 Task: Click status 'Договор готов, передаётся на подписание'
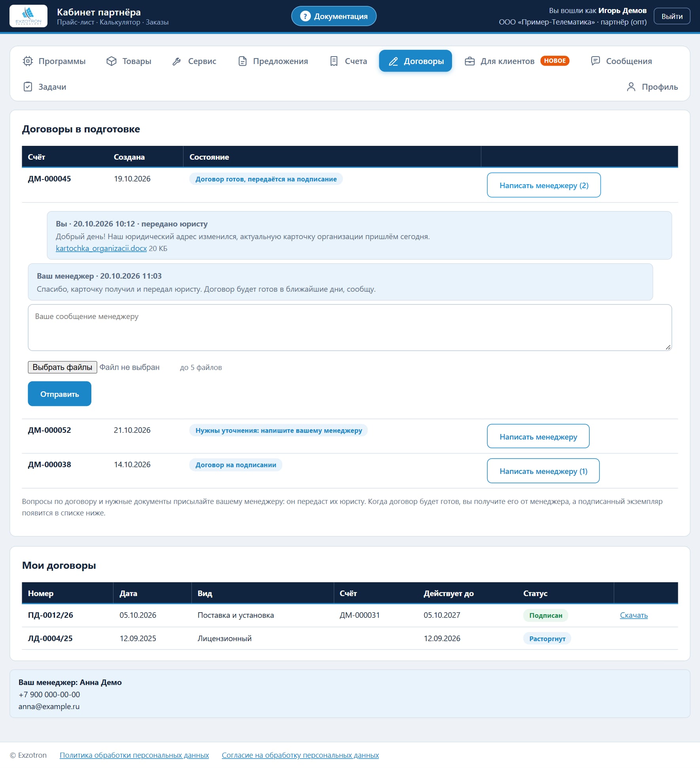tap(266, 179)
